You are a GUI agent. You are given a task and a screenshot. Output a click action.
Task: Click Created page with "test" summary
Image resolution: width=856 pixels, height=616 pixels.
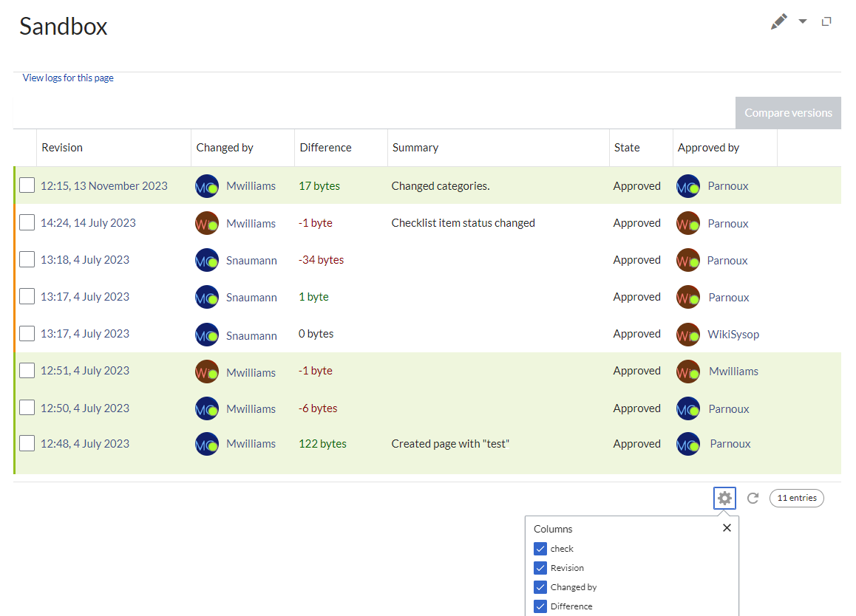click(x=450, y=444)
